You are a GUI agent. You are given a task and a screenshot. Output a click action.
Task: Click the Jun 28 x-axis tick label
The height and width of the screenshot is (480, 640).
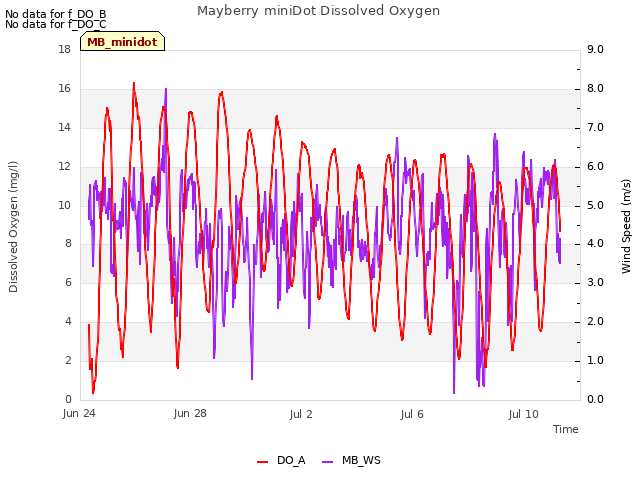[190, 414]
